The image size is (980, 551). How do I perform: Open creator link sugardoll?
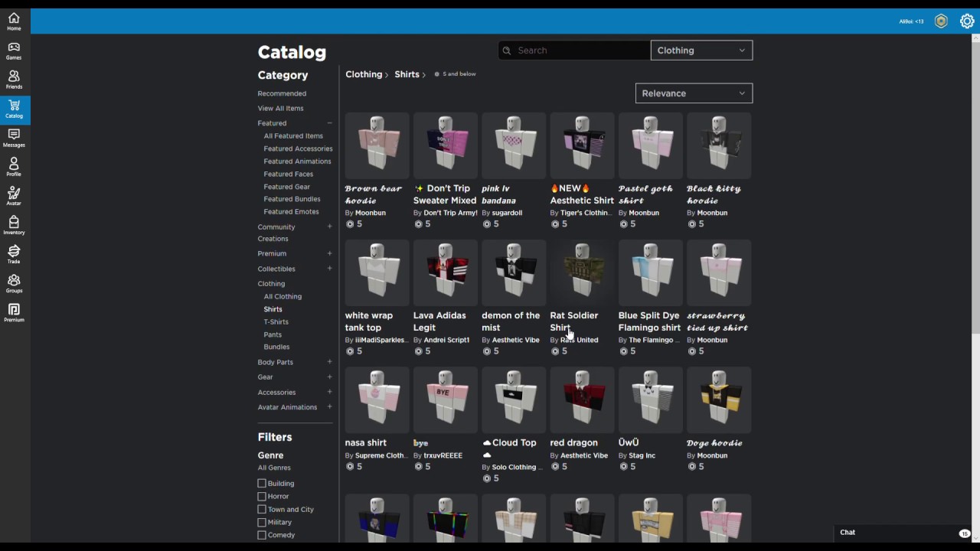[x=507, y=213]
